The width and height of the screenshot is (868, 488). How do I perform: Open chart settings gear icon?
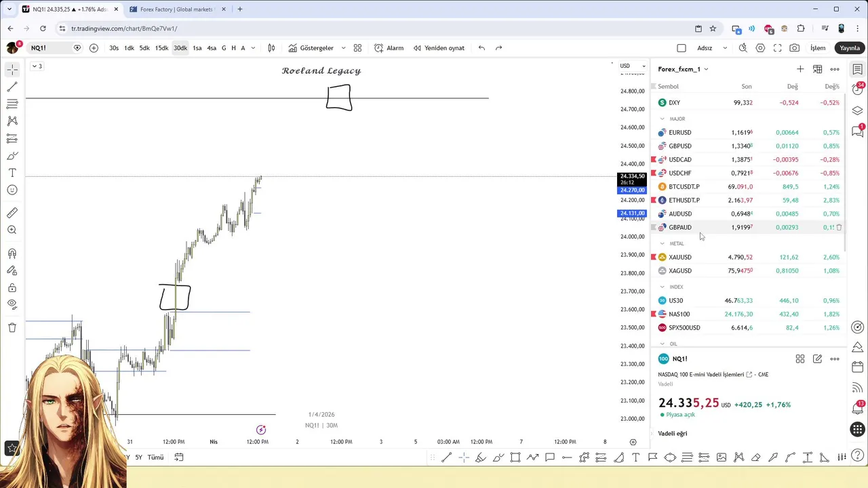pyautogui.click(x=760, y=48)
